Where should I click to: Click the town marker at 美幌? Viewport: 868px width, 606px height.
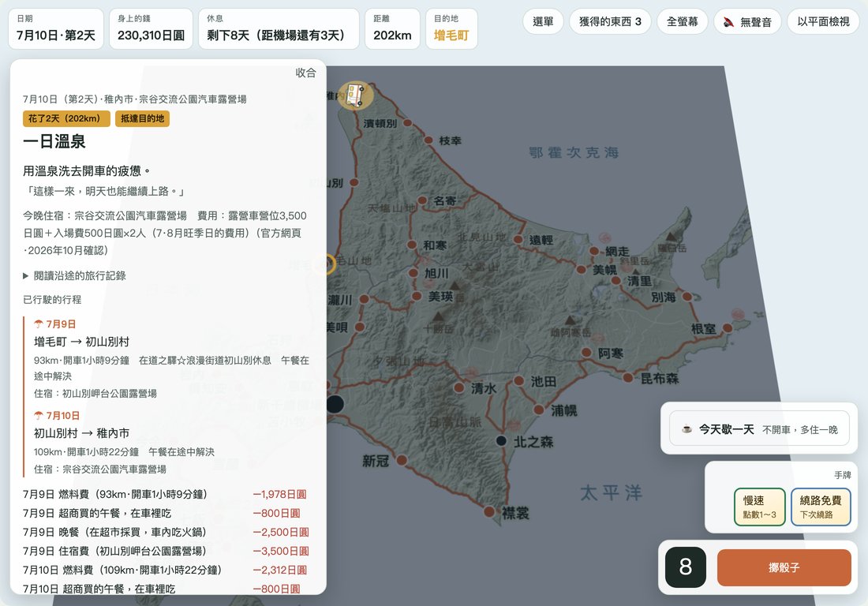[581, 270]
